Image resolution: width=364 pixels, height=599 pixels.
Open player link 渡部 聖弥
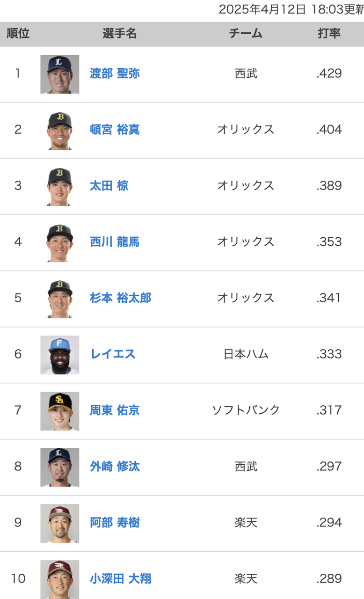pos(115,73)
